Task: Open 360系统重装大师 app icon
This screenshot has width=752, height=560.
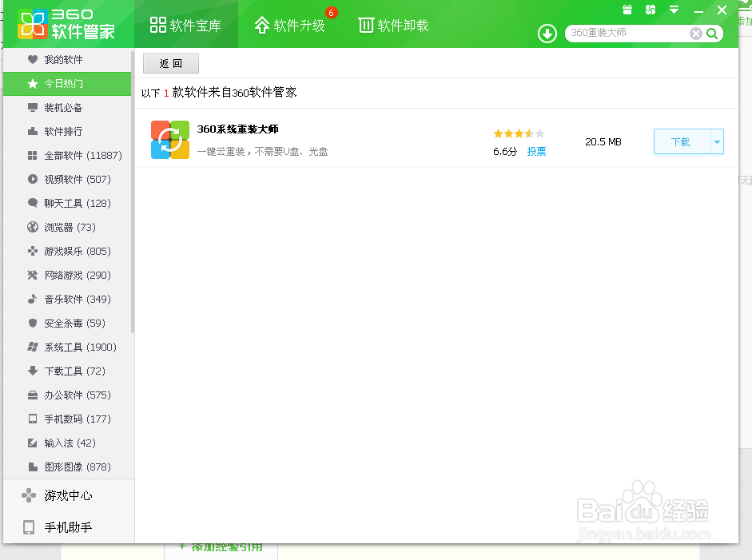Action: tap(169, 140)
